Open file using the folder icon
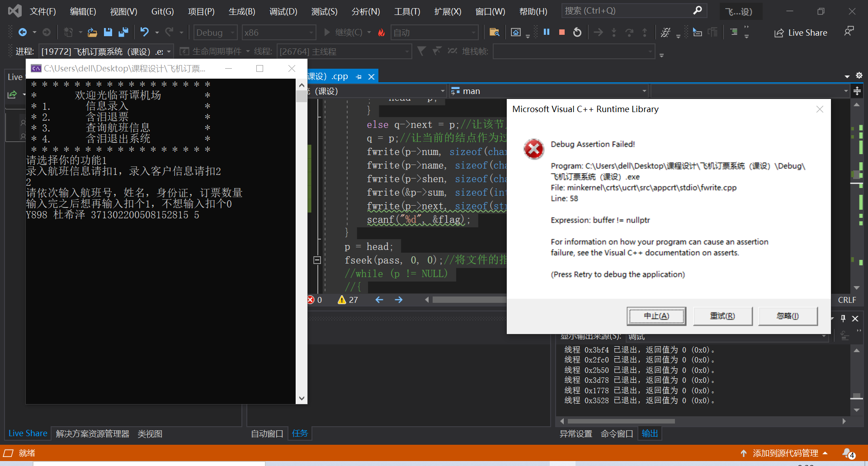Screen dimensions: 868x466 tap(92, 33)
